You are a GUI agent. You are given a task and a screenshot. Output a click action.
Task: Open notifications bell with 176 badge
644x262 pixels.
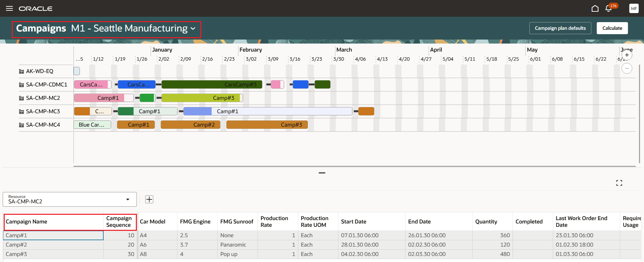pos(608,8)
